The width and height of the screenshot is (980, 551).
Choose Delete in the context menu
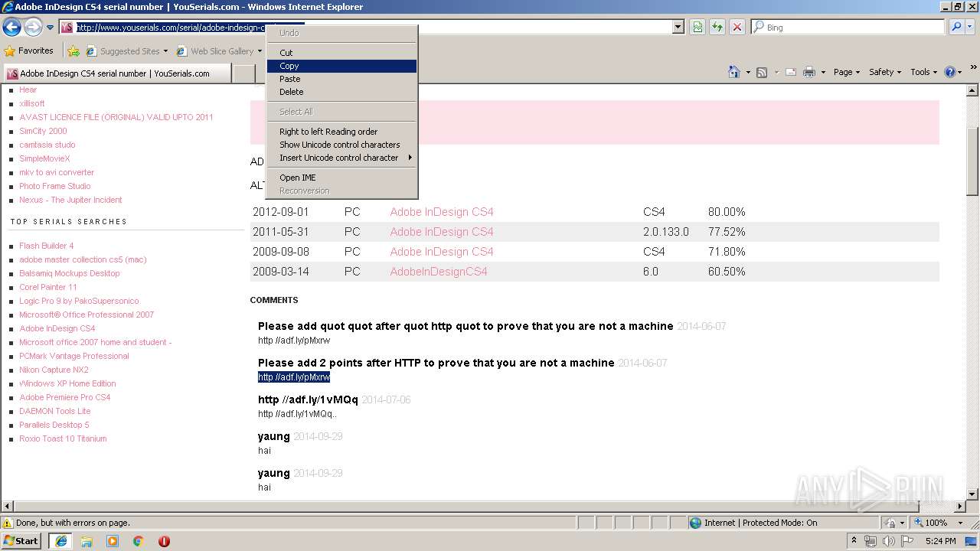pos(341,92)
